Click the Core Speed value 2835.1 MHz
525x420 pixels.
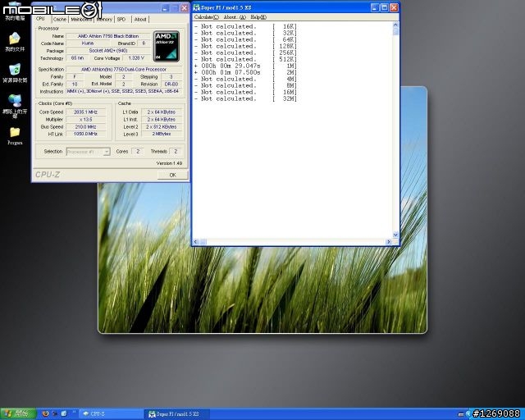pyautogui.click(x=85, y=112)
